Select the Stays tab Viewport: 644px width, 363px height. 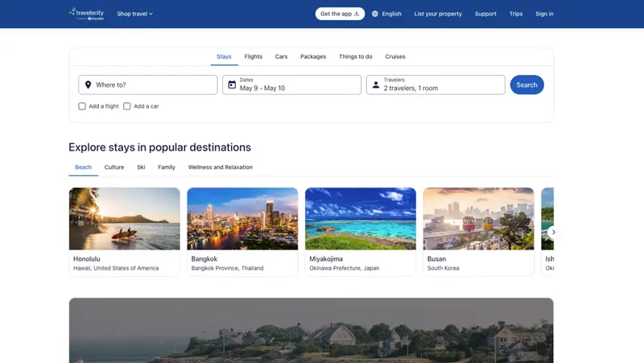pos(224,56)
